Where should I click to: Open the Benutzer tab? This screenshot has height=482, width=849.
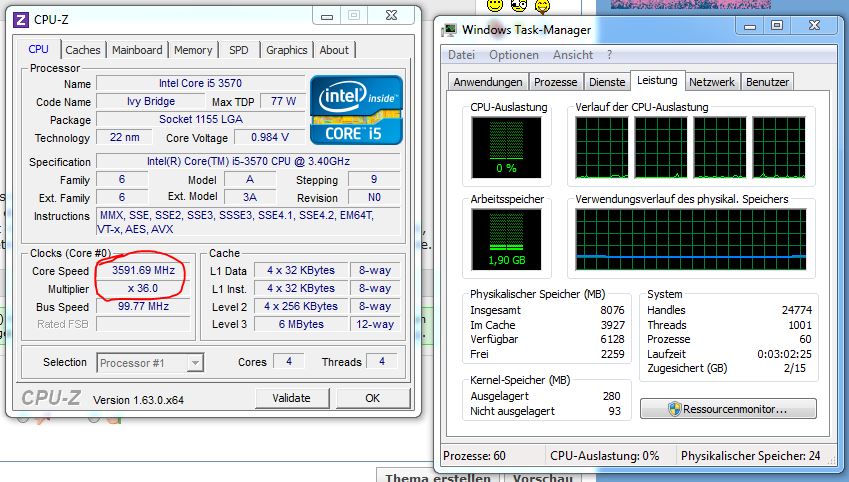[x=767, y=82]
